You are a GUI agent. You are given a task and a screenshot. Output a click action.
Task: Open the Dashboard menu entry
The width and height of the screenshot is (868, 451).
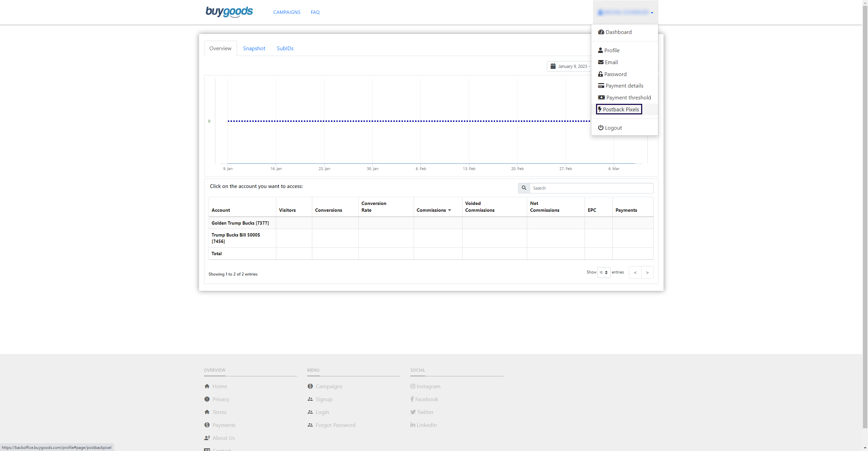(x=618, y=32)
